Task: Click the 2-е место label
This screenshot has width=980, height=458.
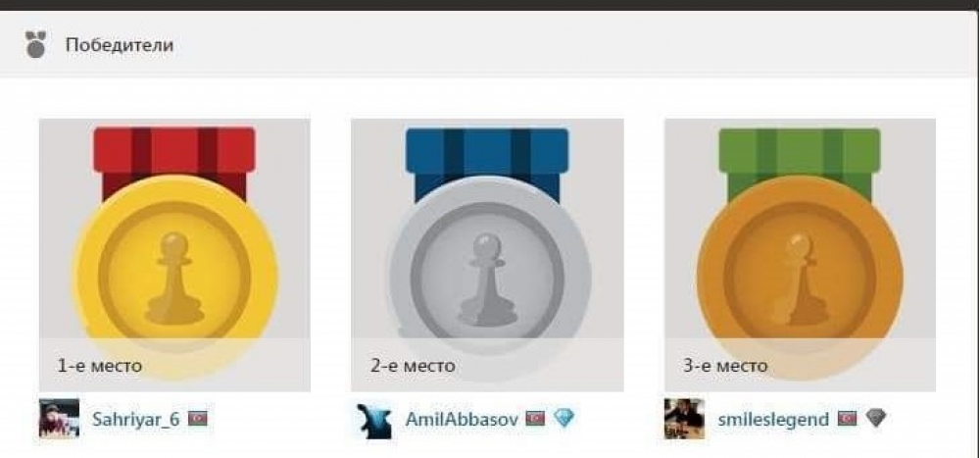Action: coord(413,365)
